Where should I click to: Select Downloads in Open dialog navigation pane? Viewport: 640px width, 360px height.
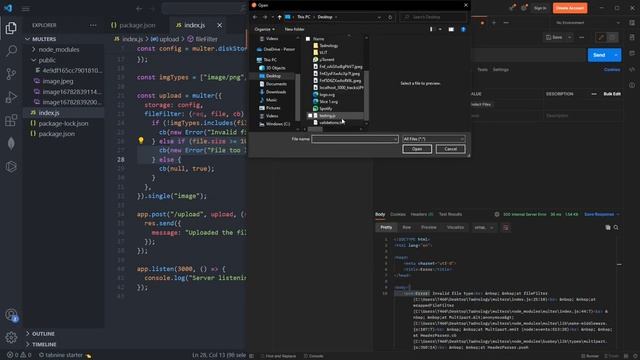click(x=276, y=92)
